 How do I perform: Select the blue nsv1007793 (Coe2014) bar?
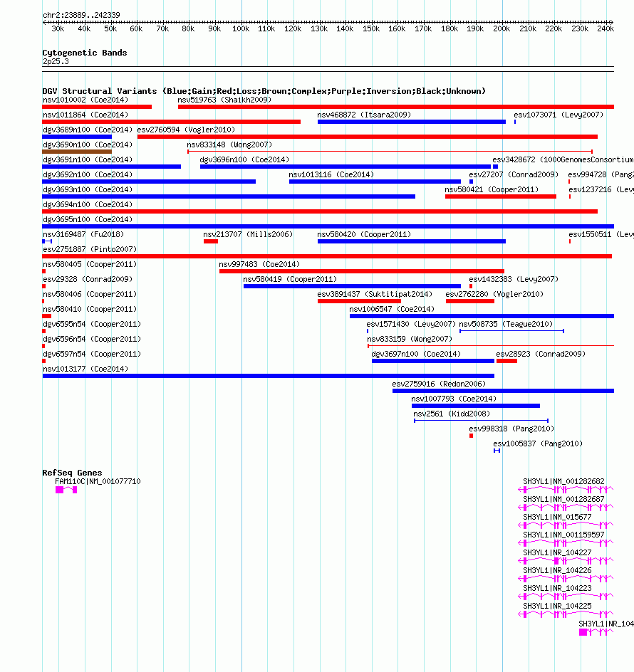(x=476, y=406)
